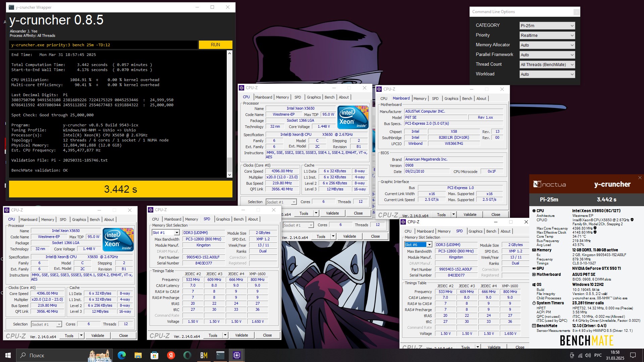Click shield icon beside 4396.80 MHz

[595, 228]
